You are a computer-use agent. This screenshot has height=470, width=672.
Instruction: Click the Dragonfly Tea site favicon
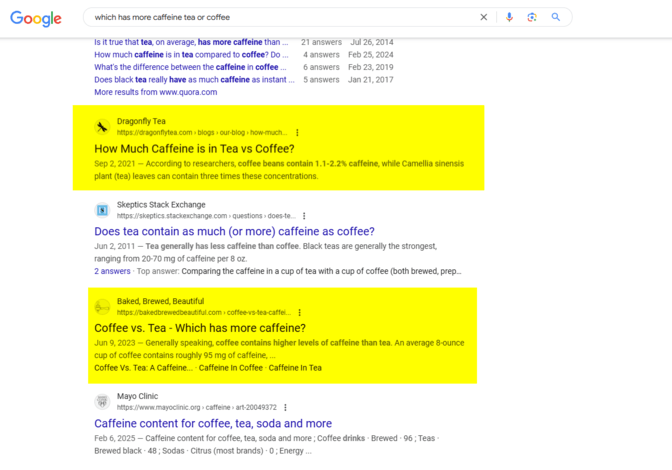tap(102, 127)
